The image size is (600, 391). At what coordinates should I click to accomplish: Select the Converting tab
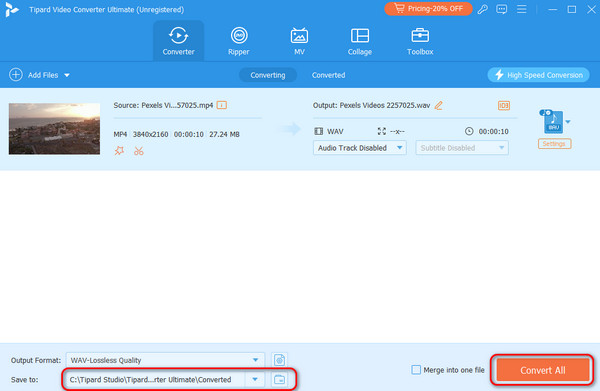click(268, 75)
